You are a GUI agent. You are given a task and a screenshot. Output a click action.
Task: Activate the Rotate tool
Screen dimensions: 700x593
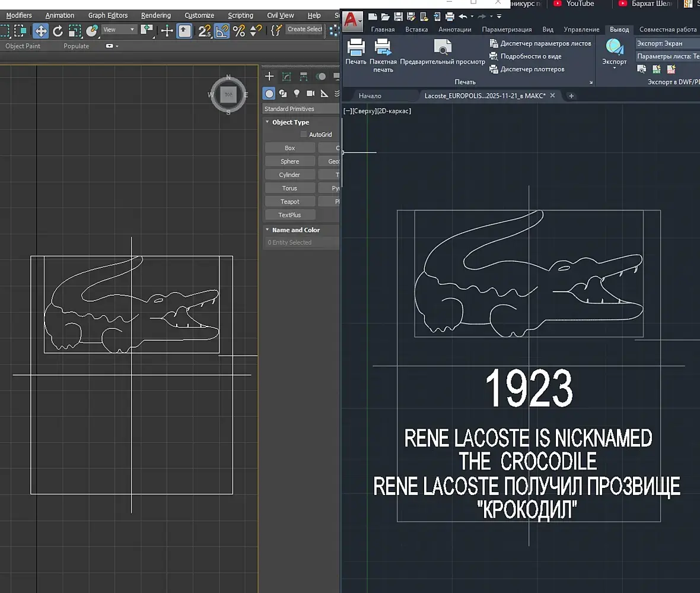click(x=58, y=30)
